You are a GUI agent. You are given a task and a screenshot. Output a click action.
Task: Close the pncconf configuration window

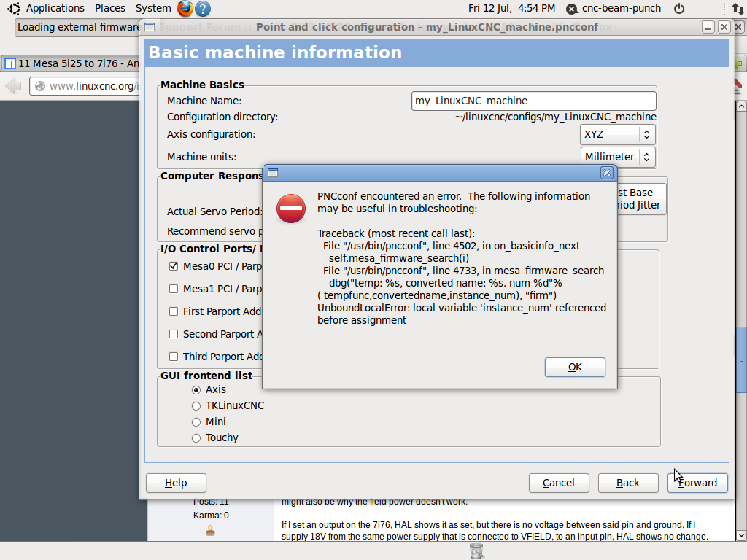point(724,27)
